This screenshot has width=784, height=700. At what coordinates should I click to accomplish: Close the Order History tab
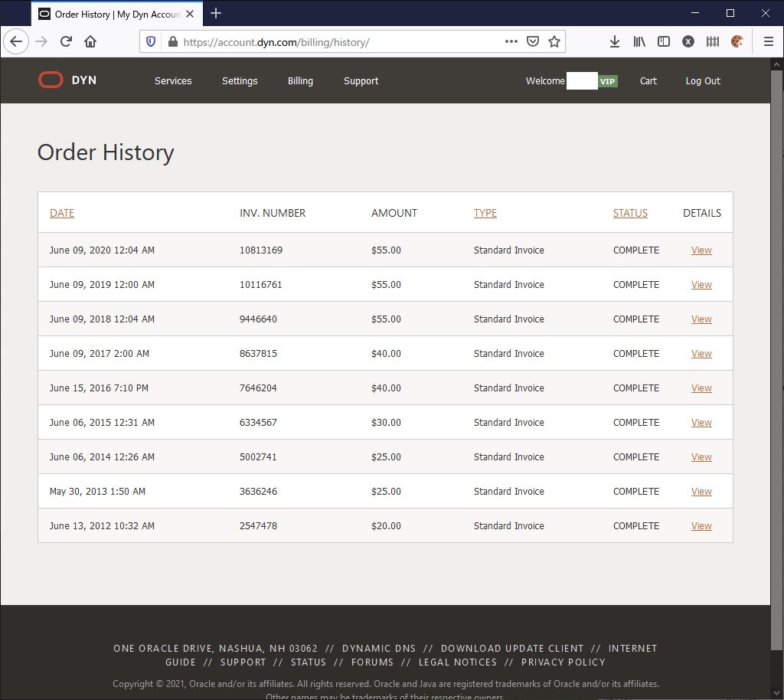[x=190, y=14]
